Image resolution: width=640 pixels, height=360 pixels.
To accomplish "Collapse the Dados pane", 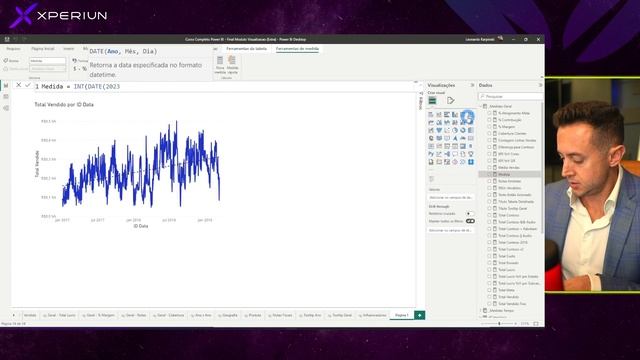I will point(540,85).
